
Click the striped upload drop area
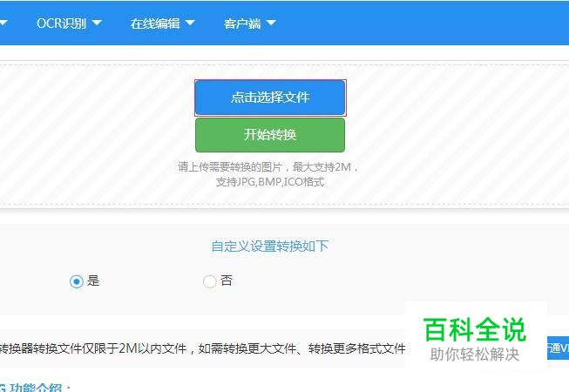[x=284, y=134]
